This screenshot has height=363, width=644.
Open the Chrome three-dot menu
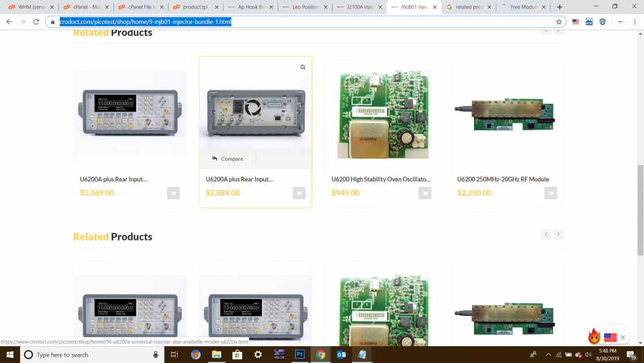[x=634, y=22]
